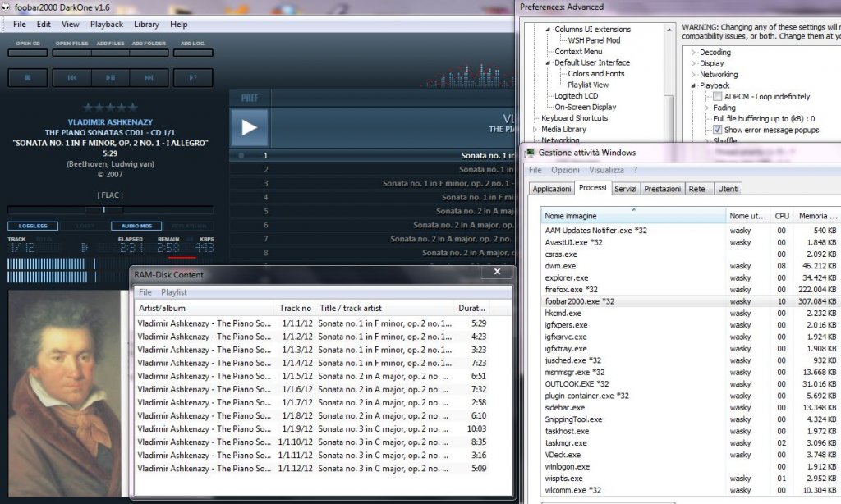This screenshot has height=504, width=841.
Task: Switch to Applicazioni tab in Task Manager
Action: 551,189
